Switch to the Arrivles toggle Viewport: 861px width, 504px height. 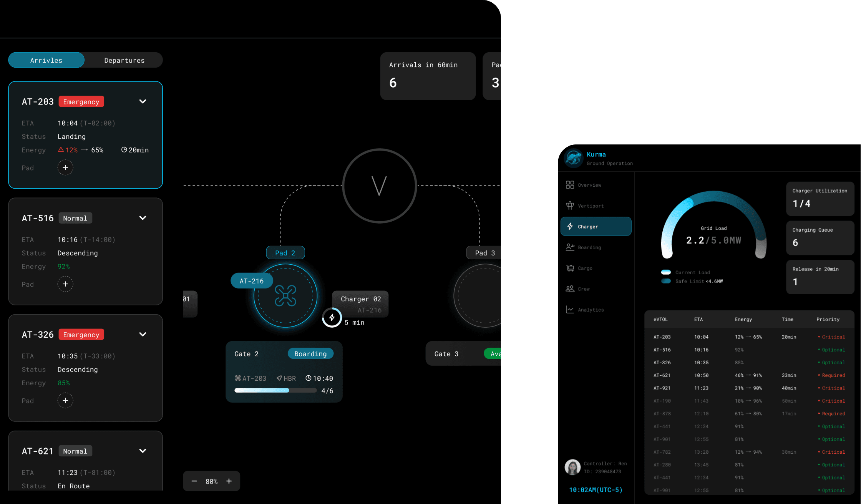(x=46, y=60)
